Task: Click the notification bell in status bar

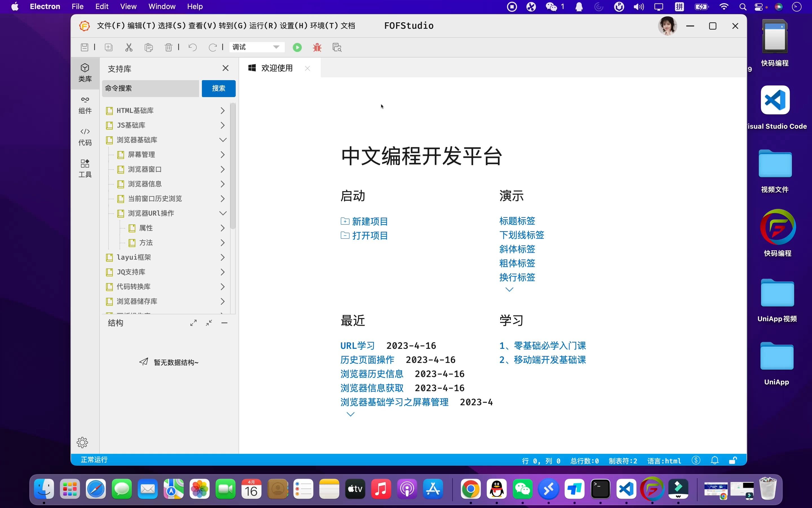Action: coord(715,460)
